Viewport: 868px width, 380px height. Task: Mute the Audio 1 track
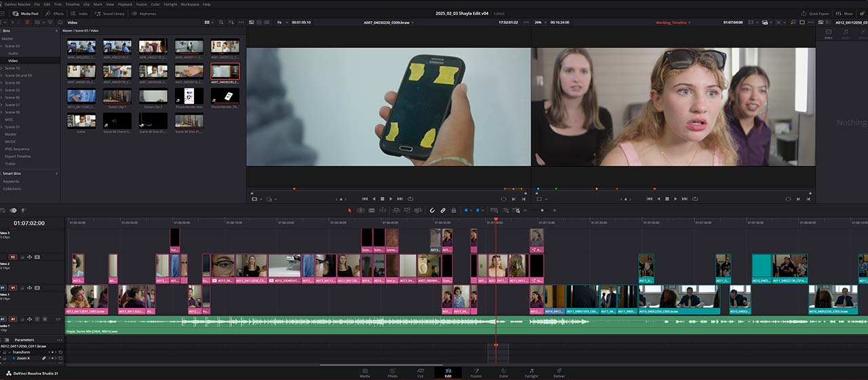pos(45,318)
